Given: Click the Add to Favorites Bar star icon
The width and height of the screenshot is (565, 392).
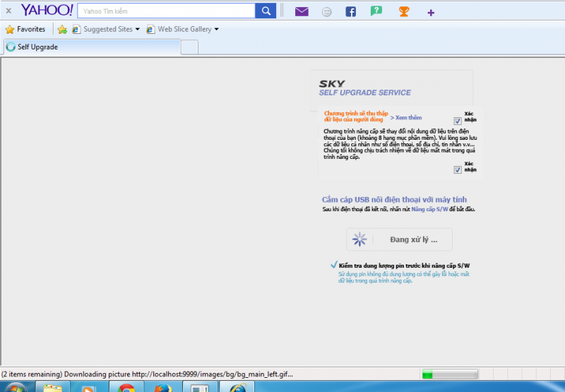Looking at the screenshot, I should point(62,29).
